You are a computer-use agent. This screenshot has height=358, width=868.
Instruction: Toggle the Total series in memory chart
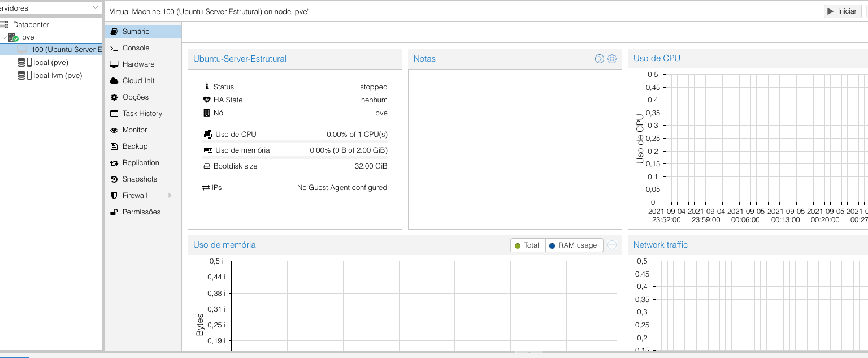527,245
